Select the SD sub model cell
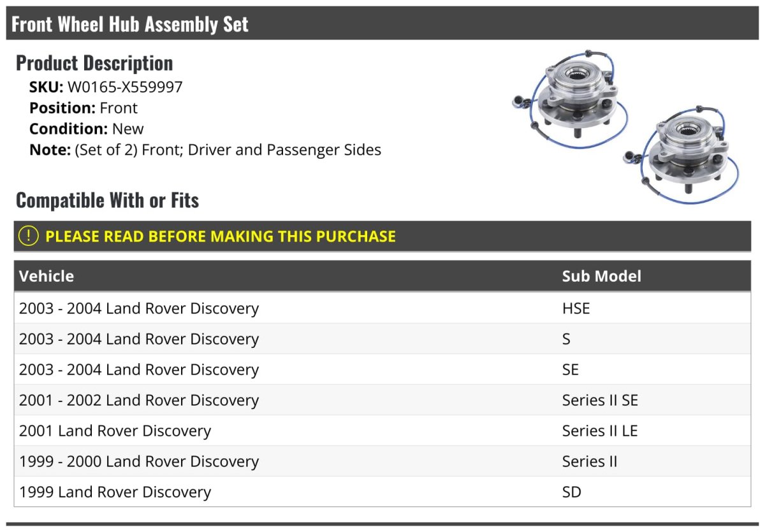This screenshot has height=532, width=765. click(x=571, y=492)
